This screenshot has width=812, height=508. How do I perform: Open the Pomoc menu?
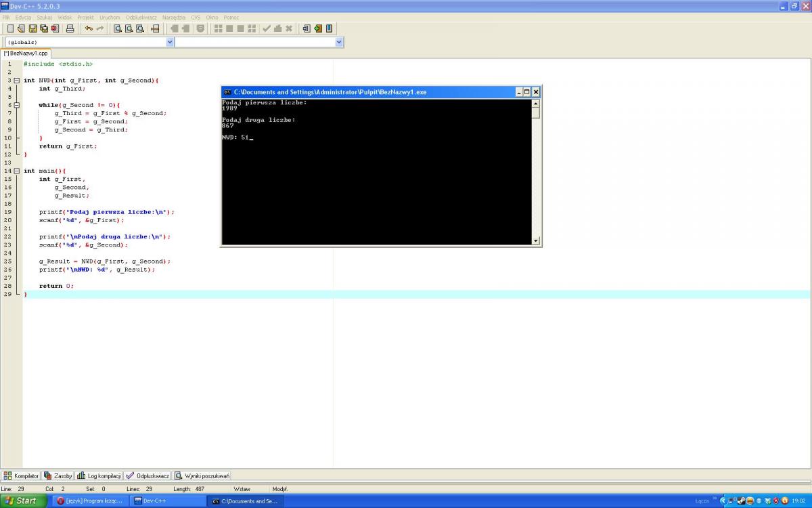231,17
